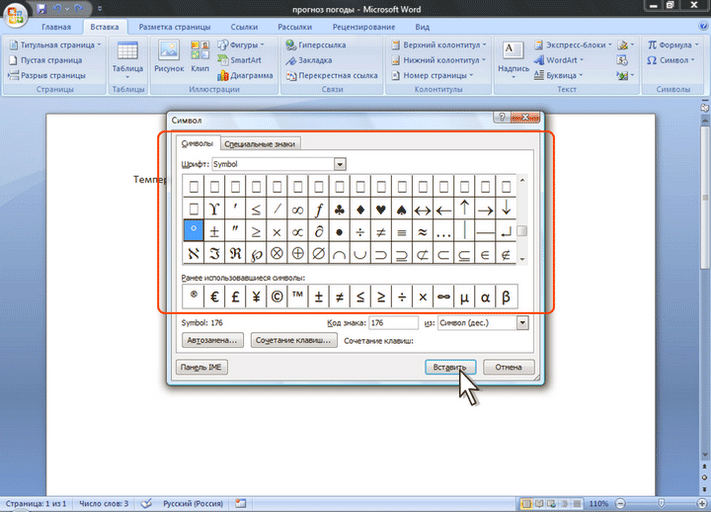Image resolution: width=711 pixels, height=512 pixels.
Task: Pick the up arrow symbol in grid
Action: [464, 209]
